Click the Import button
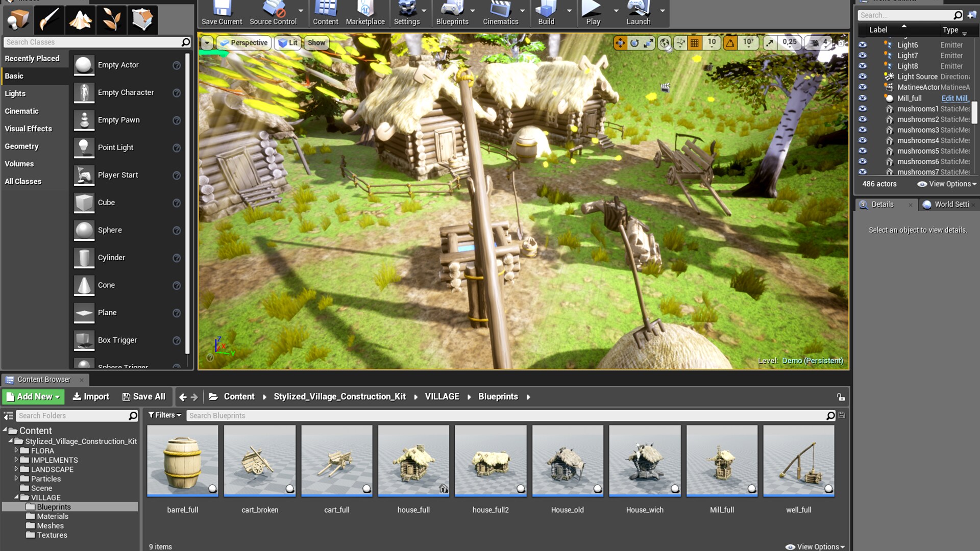980x551 pixels. [x=91, y=396]
